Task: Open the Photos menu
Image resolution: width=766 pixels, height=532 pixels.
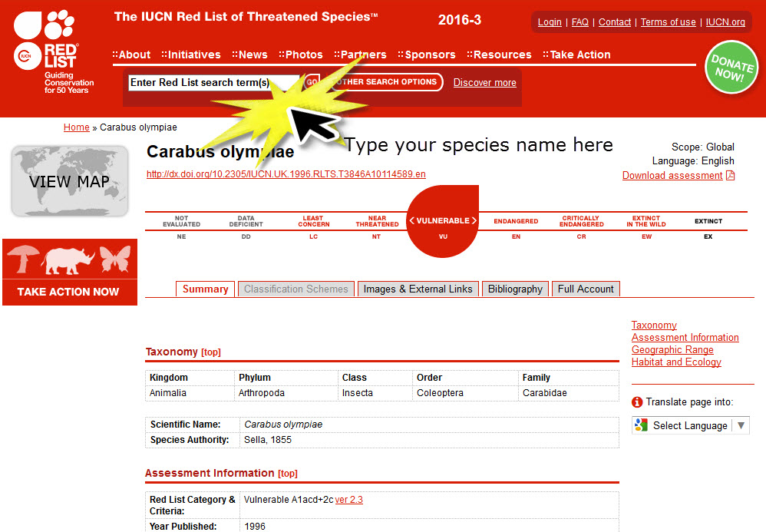Action: pos(301,55)
